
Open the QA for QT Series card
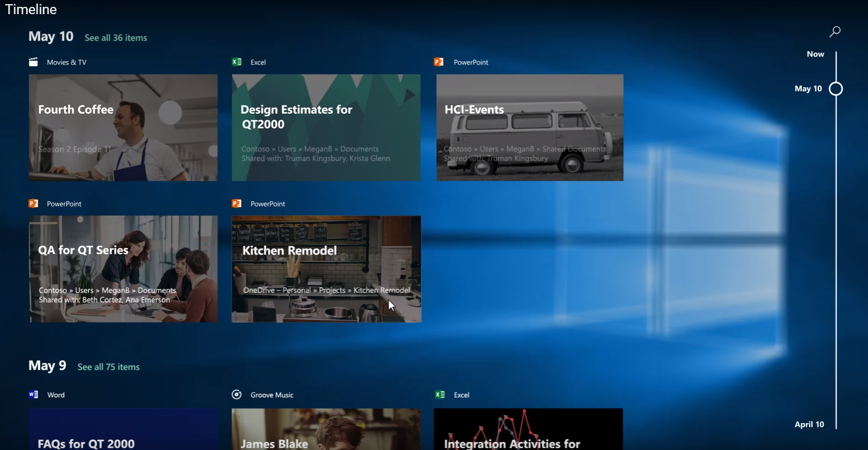pyautogui.click(x=123, y=269)
